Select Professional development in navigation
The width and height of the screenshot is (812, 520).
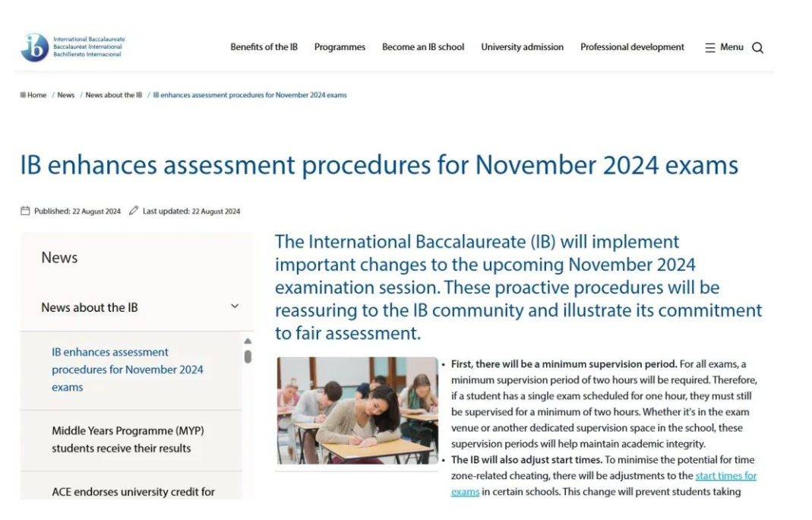632,47
